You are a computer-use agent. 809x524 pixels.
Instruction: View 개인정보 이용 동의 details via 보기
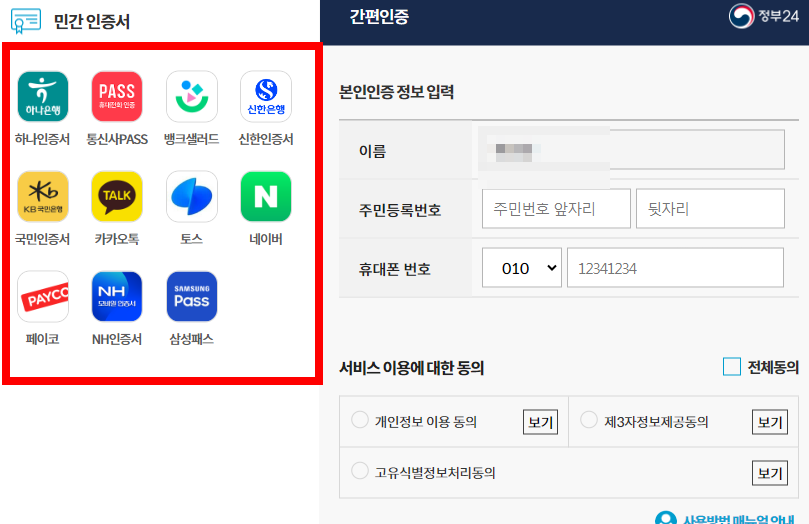pyautogui.click(x=540, y=422)
